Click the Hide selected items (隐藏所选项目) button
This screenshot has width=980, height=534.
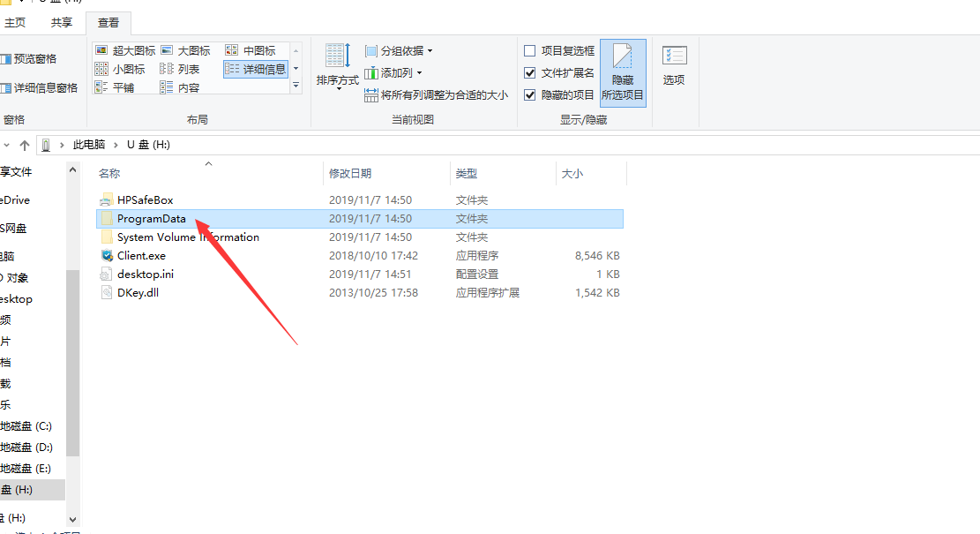point(623,72)
